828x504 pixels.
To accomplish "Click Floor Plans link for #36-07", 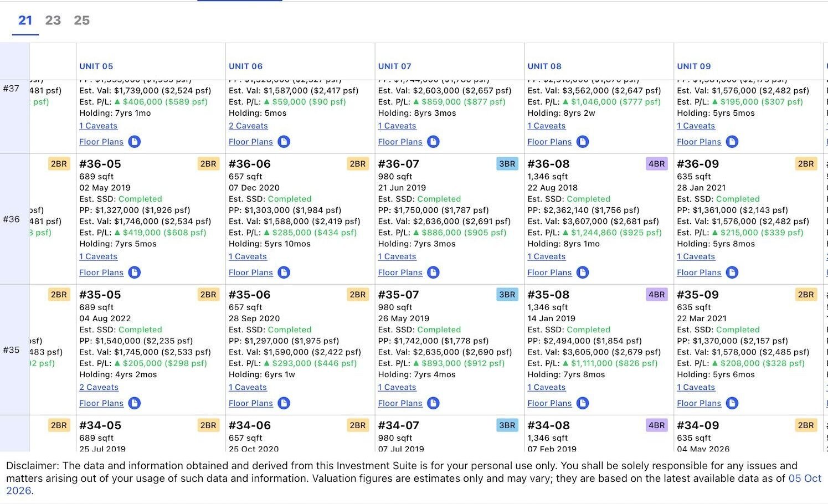I will 400,272.
